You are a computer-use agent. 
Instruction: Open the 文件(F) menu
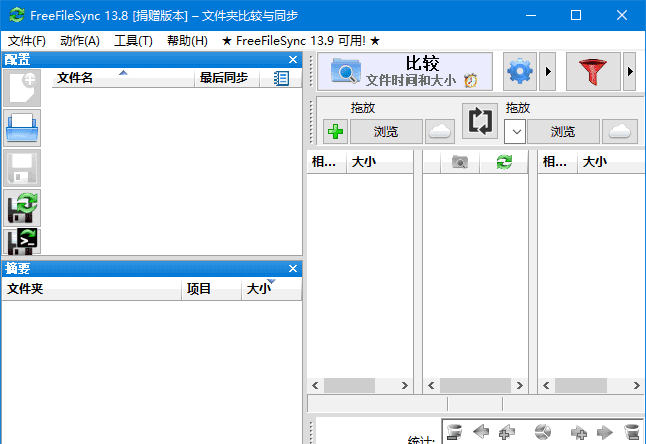[27, 41]
